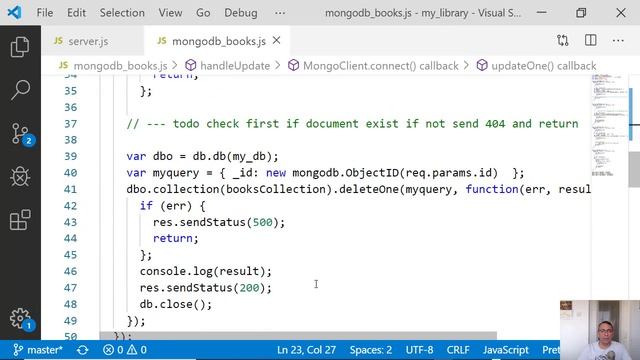This screenshot has width=640, height=360.
Task: Click 'myquery' variable declaration on line 40
Action: pos(176,173)
